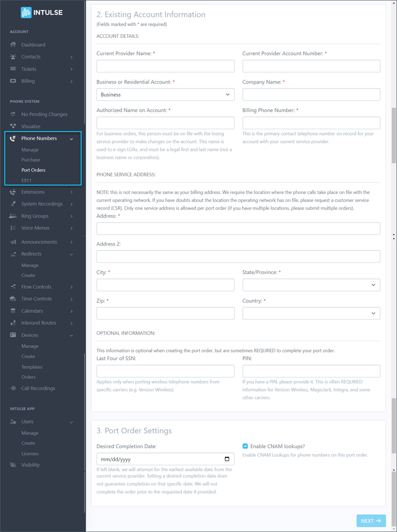
Task: Click the Call Recordings waveform icon
Action: [13, 388]
